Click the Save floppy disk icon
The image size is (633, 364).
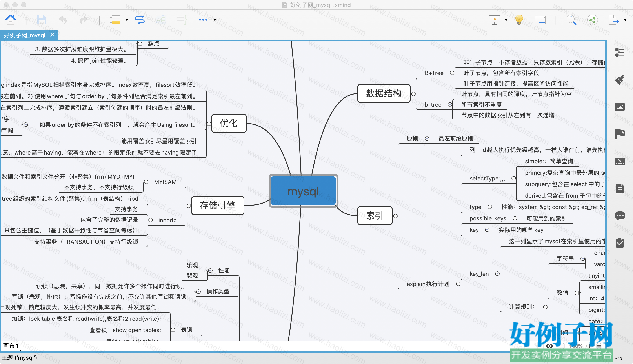point(42,20)
